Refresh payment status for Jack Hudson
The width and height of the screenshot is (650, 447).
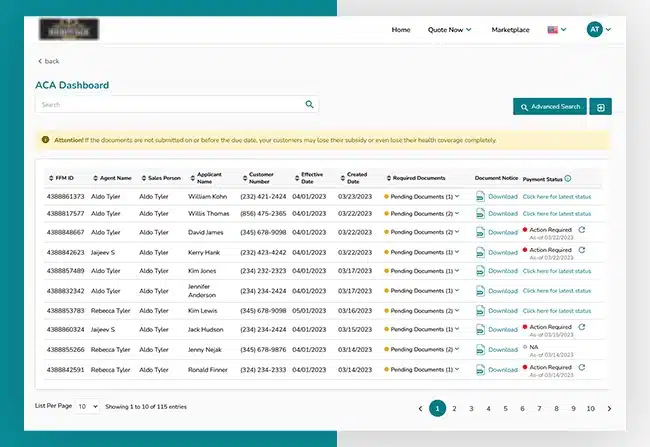coord(581,326)
